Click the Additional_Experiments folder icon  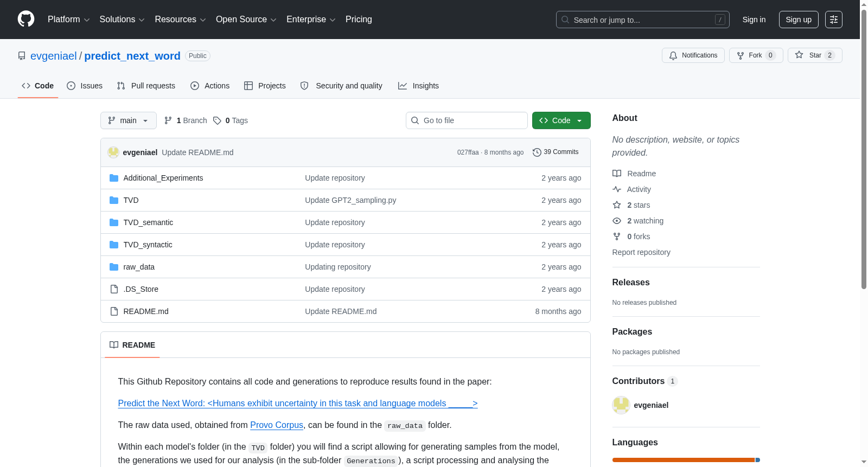114,178
